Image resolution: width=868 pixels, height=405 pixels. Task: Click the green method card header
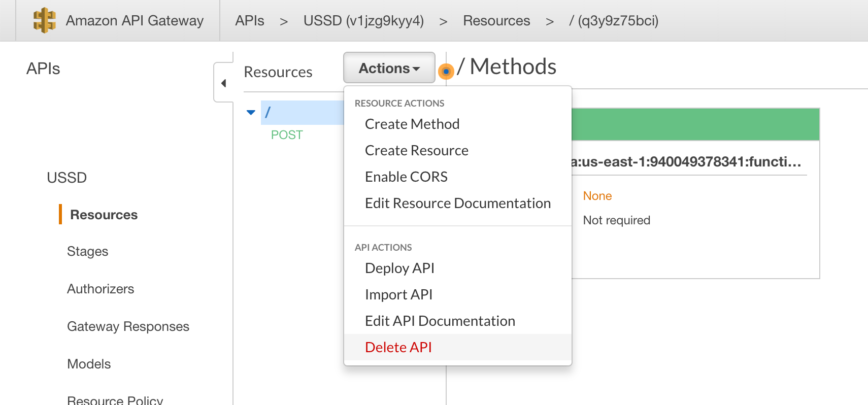pos(695,124)
